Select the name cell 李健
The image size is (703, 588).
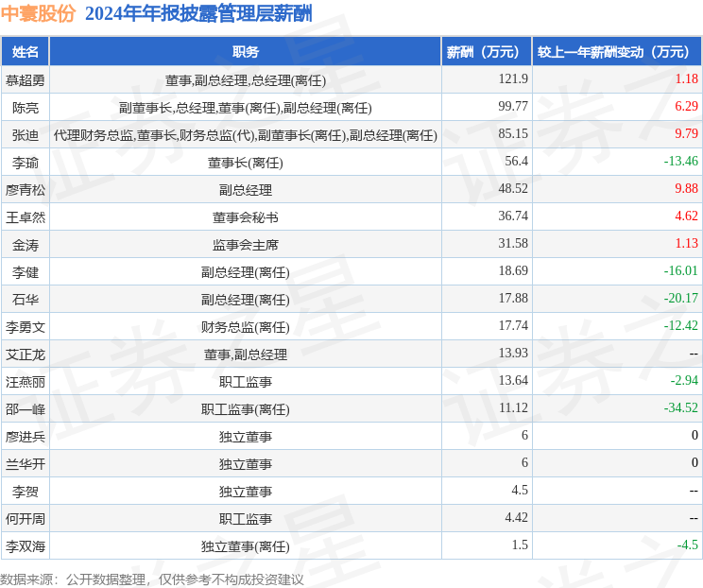click(x=26, y=272)
